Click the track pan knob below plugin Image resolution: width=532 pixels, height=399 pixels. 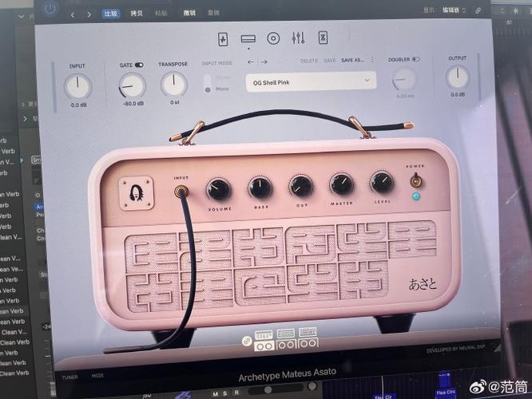pos(312,385)
